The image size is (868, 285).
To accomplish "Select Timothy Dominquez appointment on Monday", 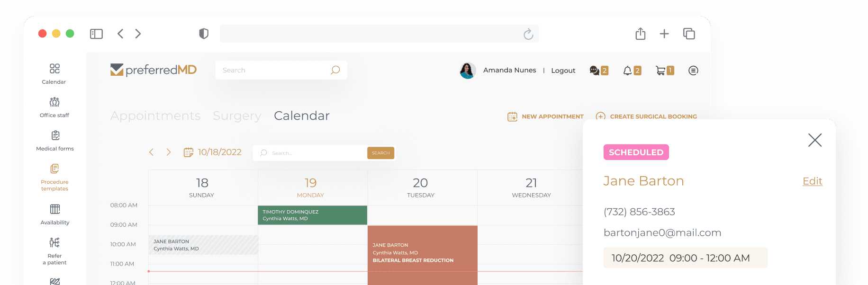I will (x=312, y=215).
